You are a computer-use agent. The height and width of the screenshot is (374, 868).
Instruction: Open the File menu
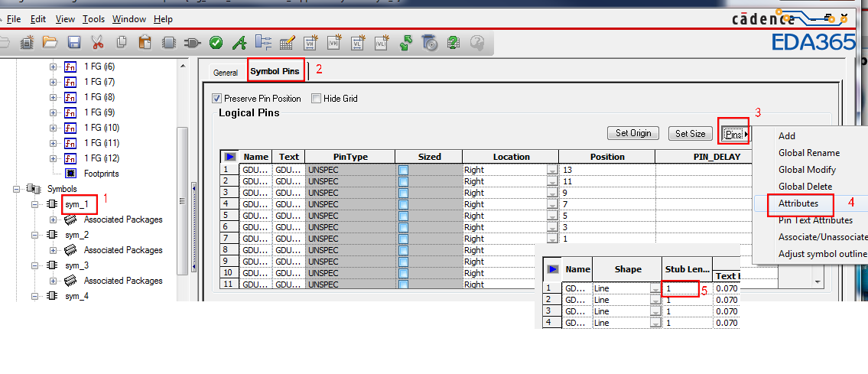point(13,19)
